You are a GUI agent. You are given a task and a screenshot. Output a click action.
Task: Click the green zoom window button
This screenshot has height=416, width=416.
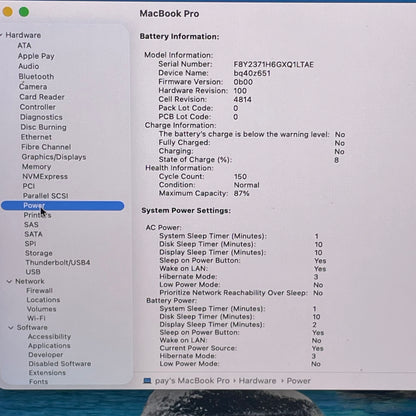[x=24, y=12]
